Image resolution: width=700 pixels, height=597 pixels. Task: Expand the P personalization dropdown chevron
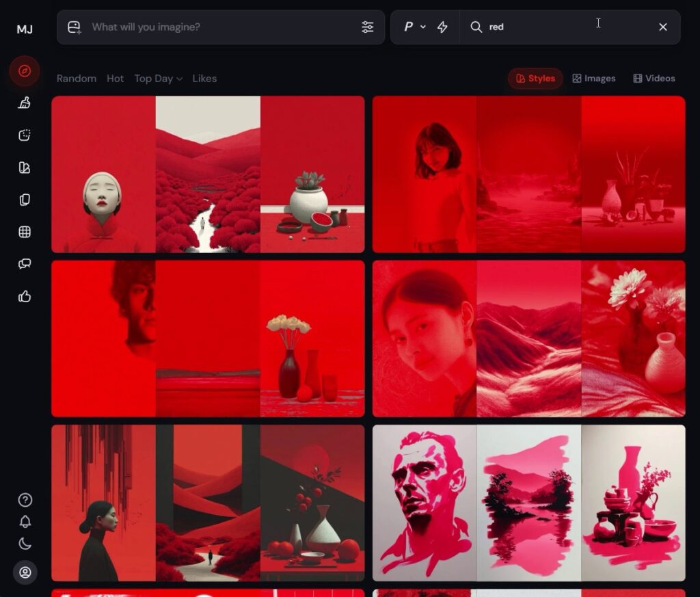pyautogui.click(x=422, y=27)
